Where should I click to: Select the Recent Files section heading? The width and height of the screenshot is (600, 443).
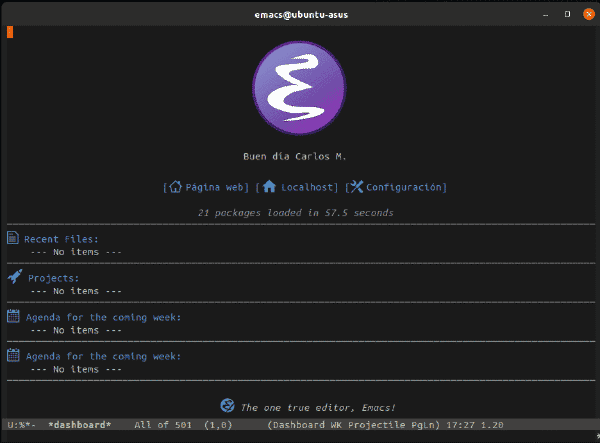(x=61, y=239)
